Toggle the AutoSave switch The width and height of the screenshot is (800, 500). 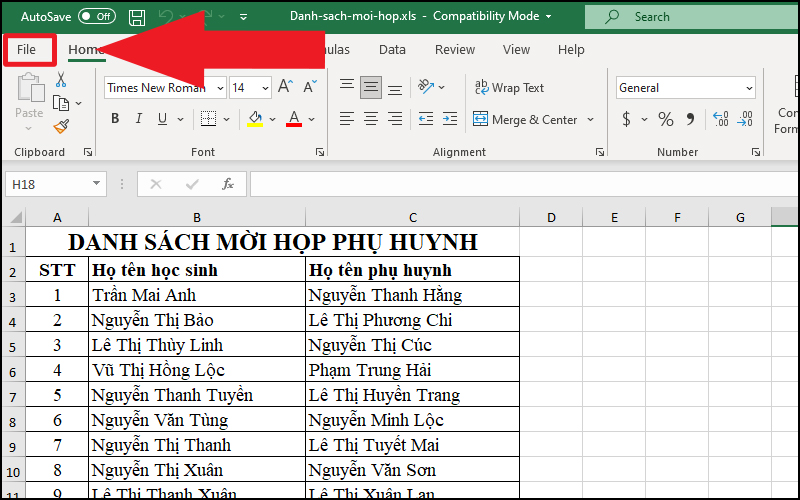(96, 16)
